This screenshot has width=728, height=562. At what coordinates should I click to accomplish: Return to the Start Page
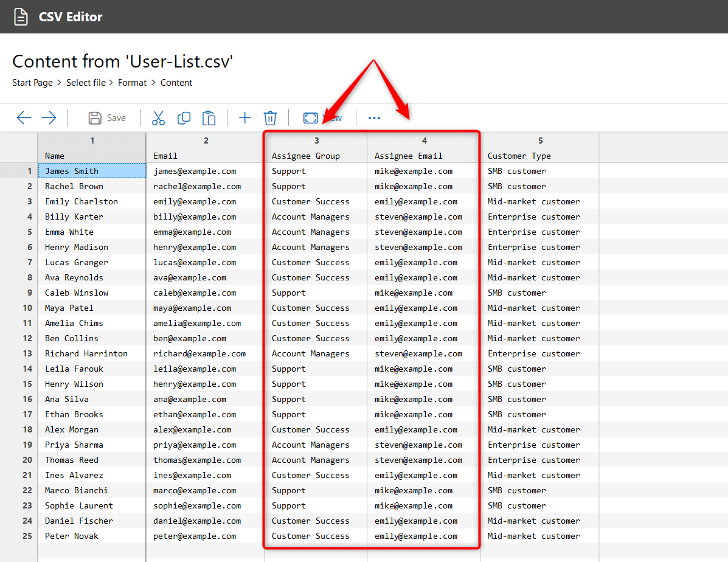(x=32, y=82)
